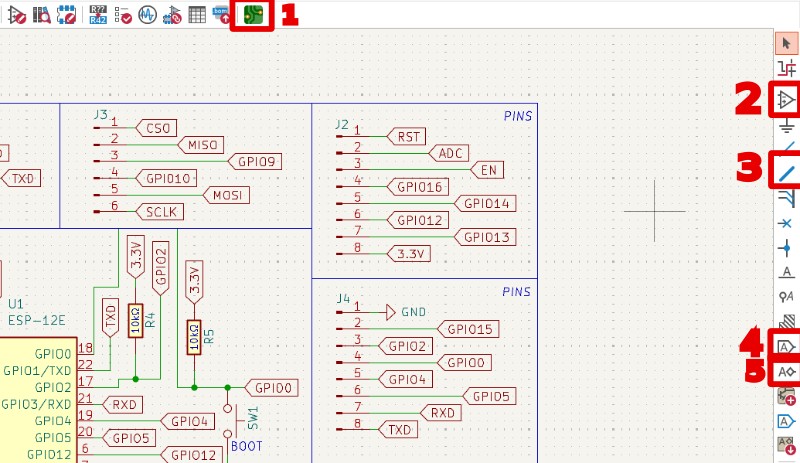Screen dimensions: 800x463
Task: Select the J4 connector reference
Action: click(x=343, y=298)
